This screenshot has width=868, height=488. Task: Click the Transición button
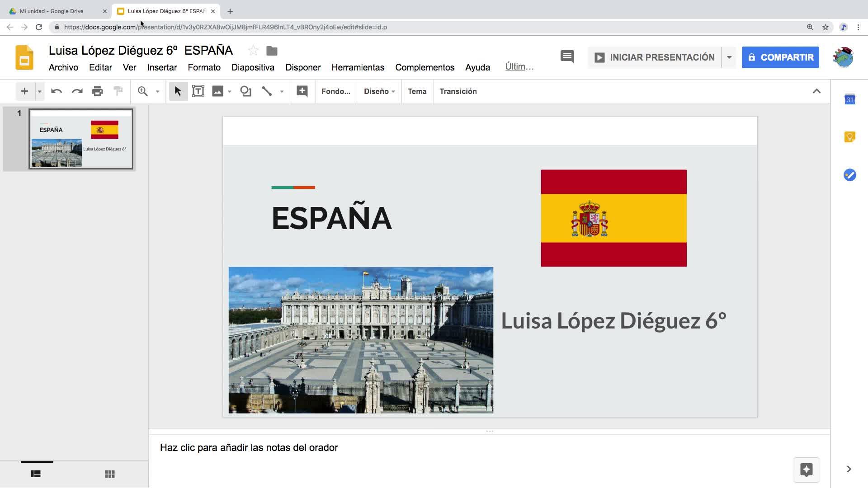click(458, 91)
